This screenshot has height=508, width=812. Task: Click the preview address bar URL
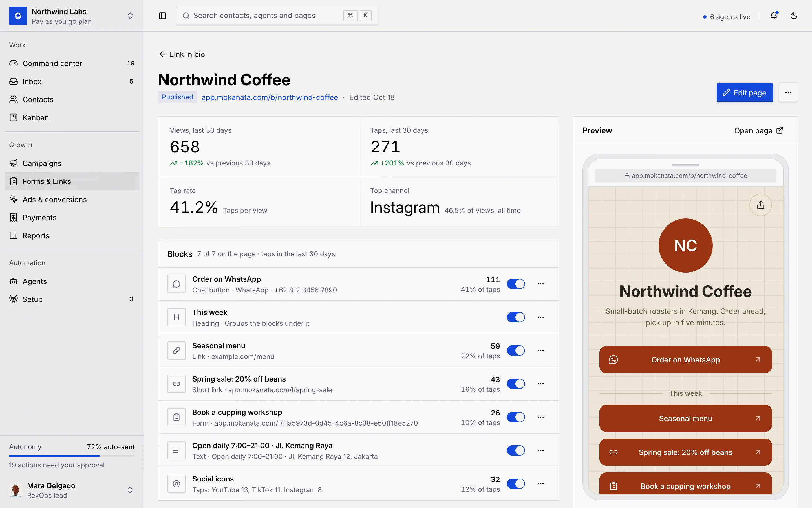click(685, 176)
